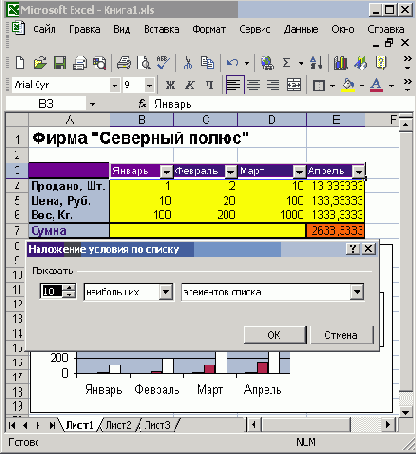Viewport: 416px width, 454px height.
Task: Open the Январь autofilter dropdown
Action: [166, 172]
